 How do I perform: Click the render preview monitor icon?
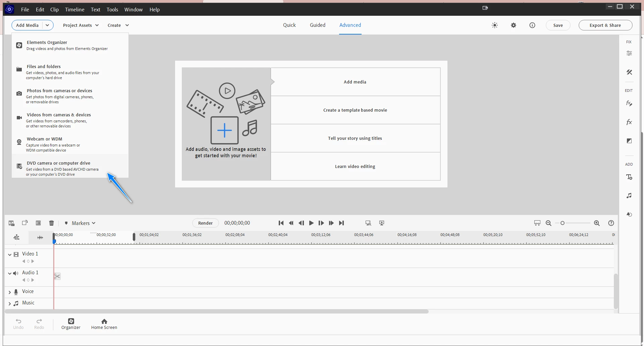pos(368,223)
